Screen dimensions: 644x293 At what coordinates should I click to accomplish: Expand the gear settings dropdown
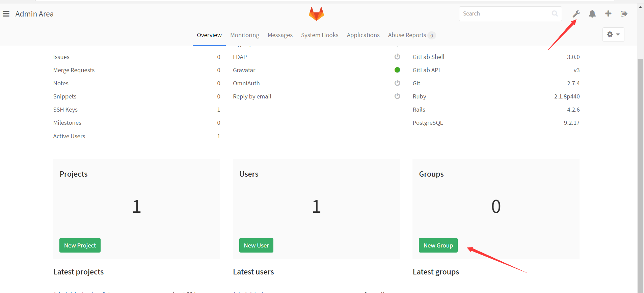(x=613, y=34)
